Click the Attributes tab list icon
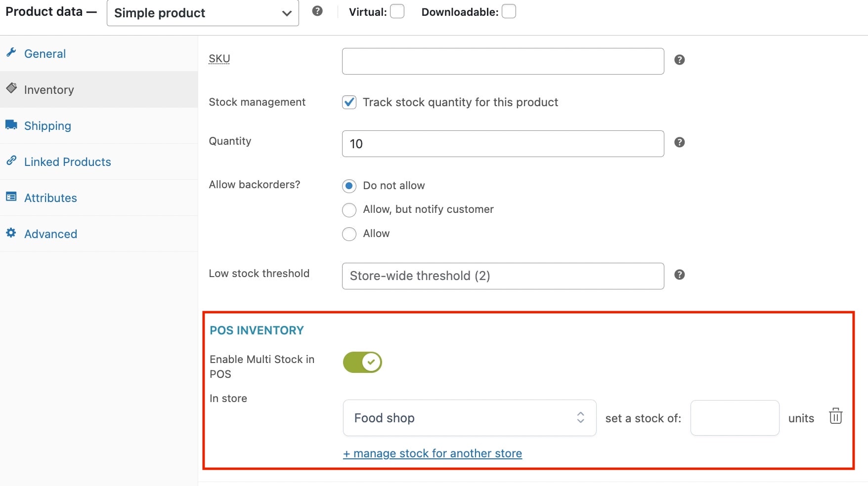Viewport: 868px width, 486px height. [11, 197]
